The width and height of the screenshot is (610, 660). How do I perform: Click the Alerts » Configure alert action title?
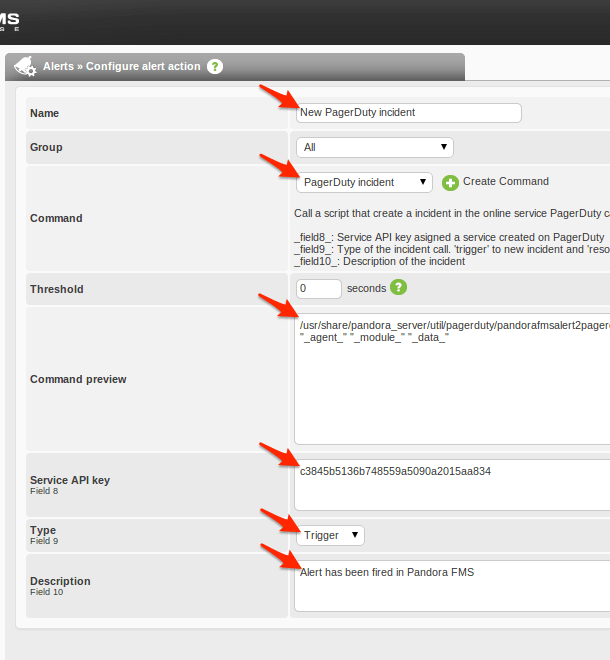122,67
